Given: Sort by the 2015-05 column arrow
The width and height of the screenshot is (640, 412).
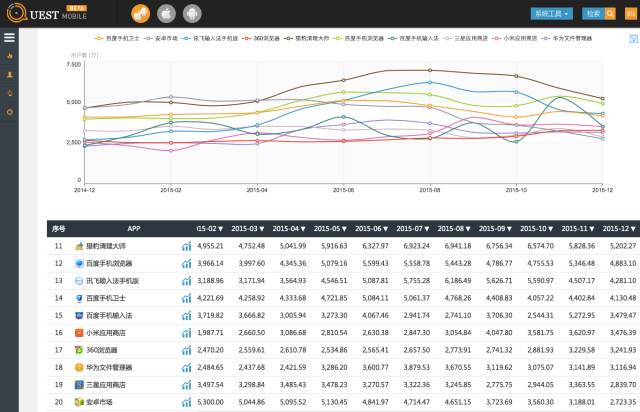Looking at the screenshot, I should pos(344,229).
